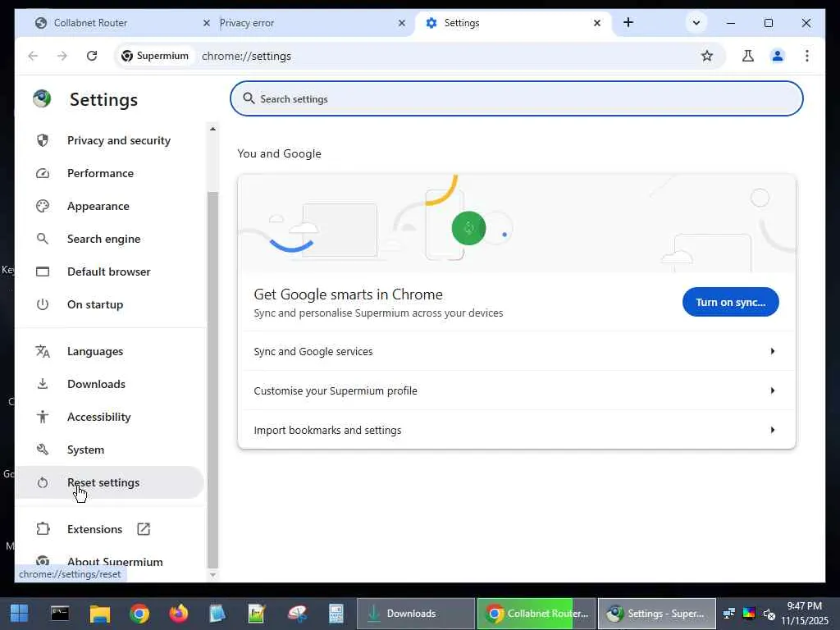
Task: Click the Supermium site info chip
Action: pos(155,56)
